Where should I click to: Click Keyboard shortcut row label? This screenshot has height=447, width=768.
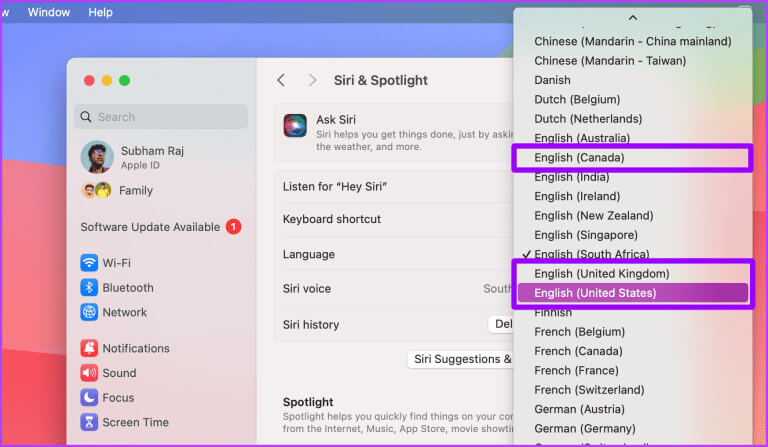pyautogui.click(x=332, y=219)
